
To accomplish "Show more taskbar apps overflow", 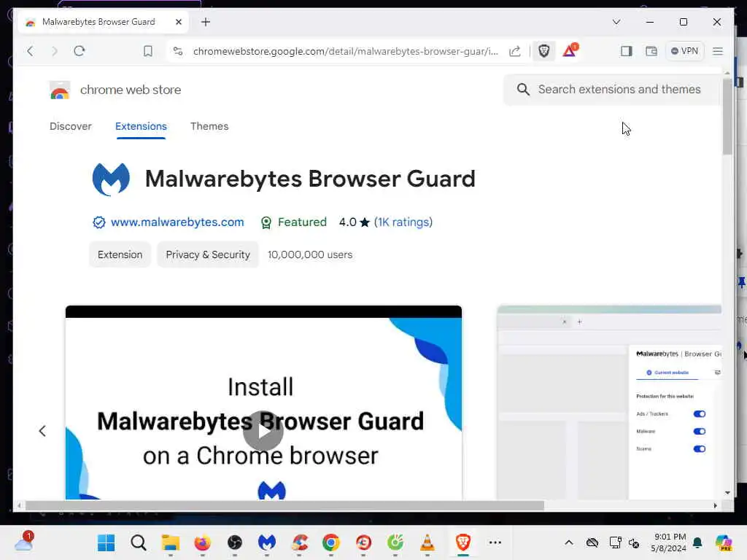I will [x=495, y=542].
